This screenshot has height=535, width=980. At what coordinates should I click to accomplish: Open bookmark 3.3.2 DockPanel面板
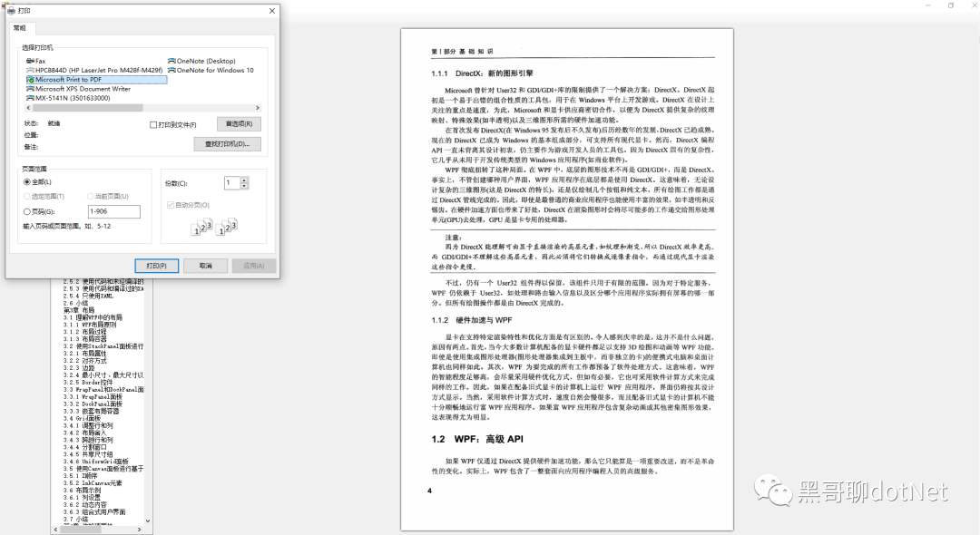[x=93, y=404]
